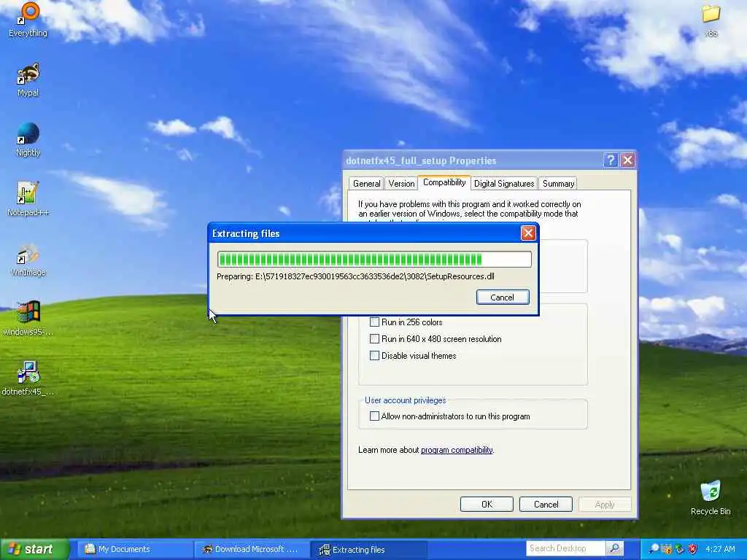The image size is (747, 560).
Task: Click the Windows Update shield tray icon
Action: click(x=667, y=549)
